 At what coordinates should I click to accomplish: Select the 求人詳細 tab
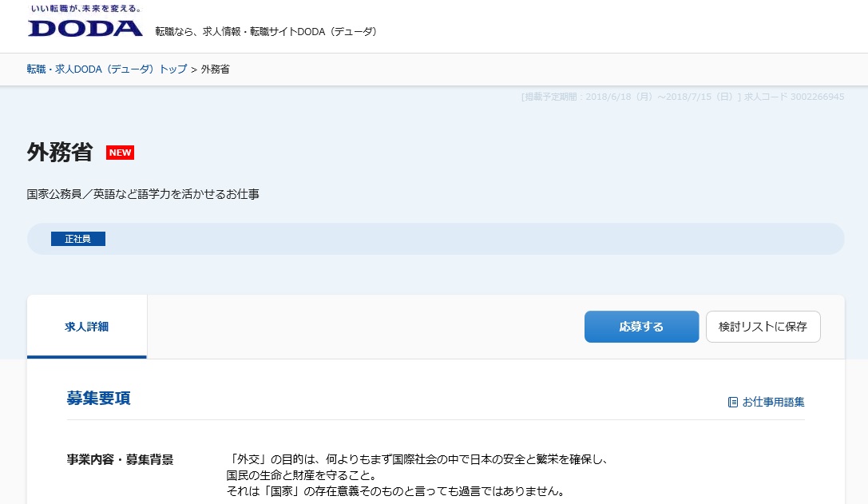click(x=87, y=327)
